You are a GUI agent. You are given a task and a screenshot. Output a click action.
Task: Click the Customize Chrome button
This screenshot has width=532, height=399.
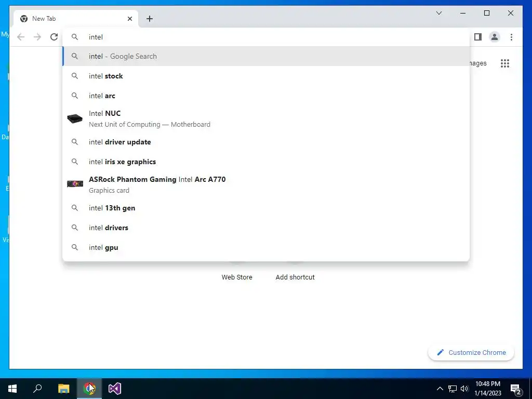pyautogui.click(x=471, y=353)
